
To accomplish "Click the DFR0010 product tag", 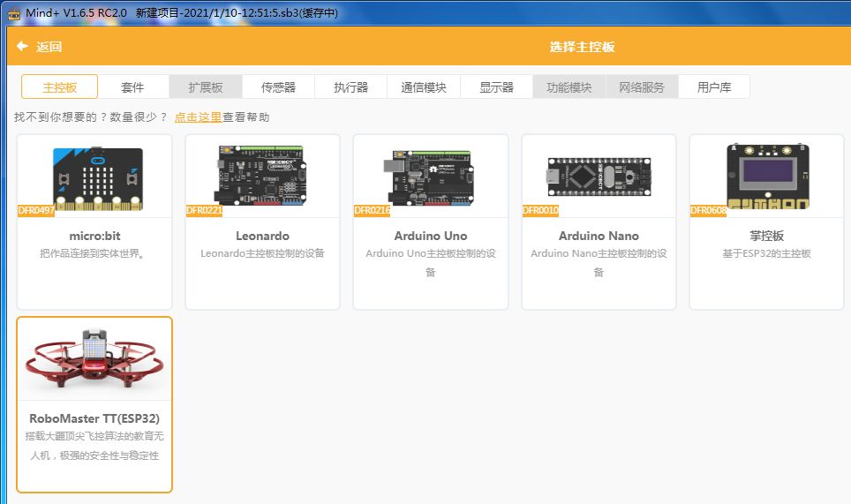I will coord(540,210).
